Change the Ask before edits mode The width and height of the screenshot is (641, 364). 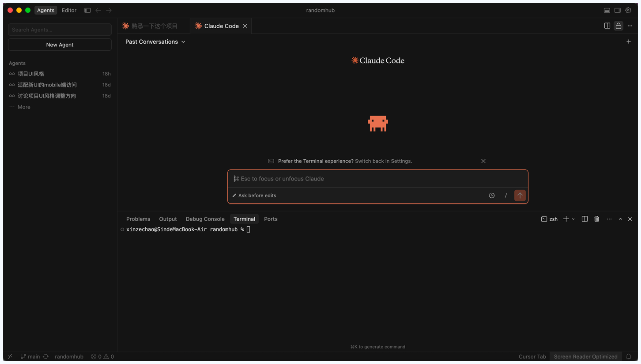point(254,196)
